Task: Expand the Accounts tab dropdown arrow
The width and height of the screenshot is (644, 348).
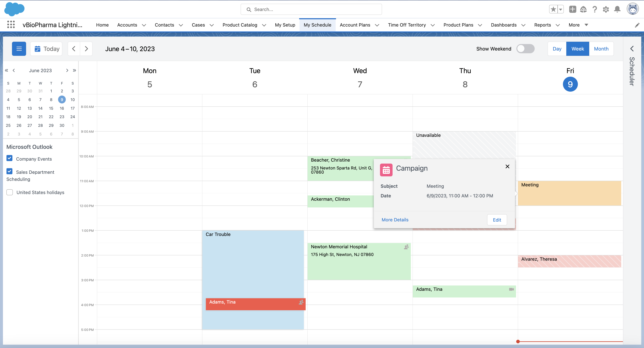Action: (x=144, y=25)
